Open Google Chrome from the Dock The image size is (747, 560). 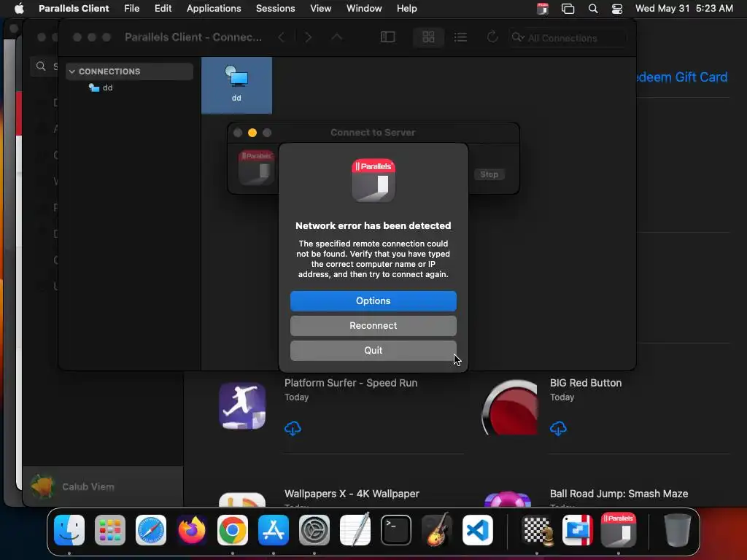pos(233,530)
